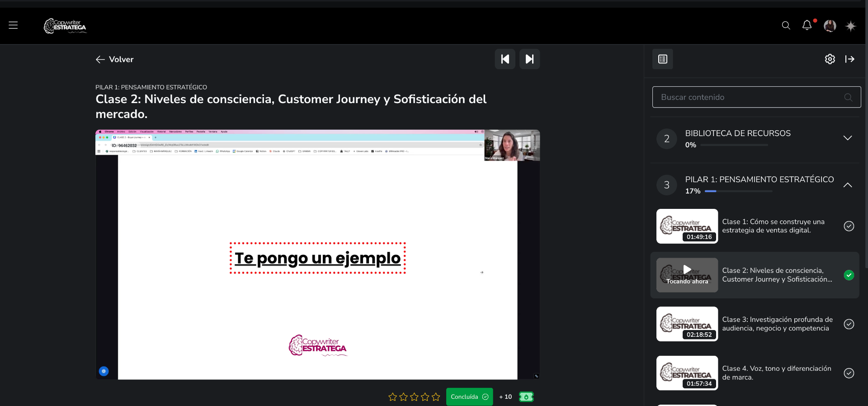Screen dimensions: 868x406
Task: Skip to the next lesson
Action: [529, 59]
